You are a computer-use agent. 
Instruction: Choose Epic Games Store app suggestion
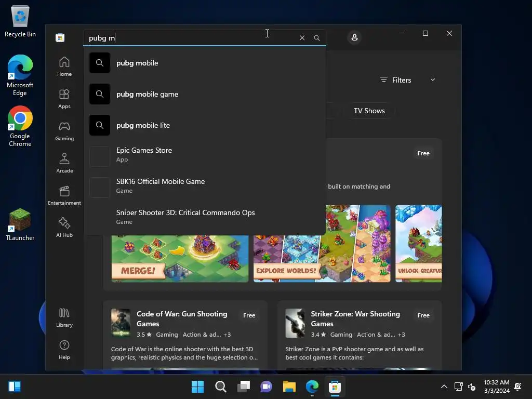[204, 155]
